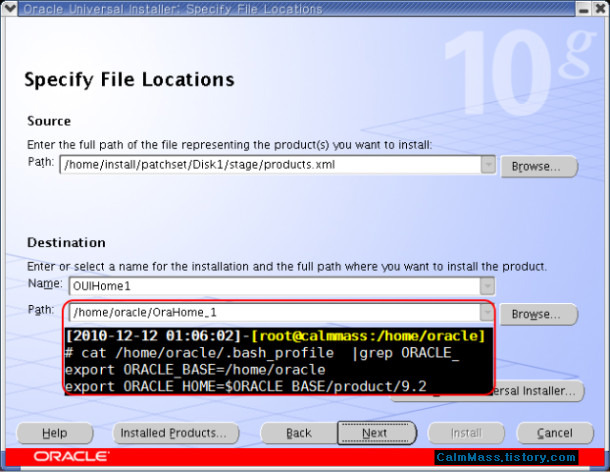Expand the Destination Path dropdown arrow
The width and height of the screenshot is (610, 472).
[x=487, y=312]
